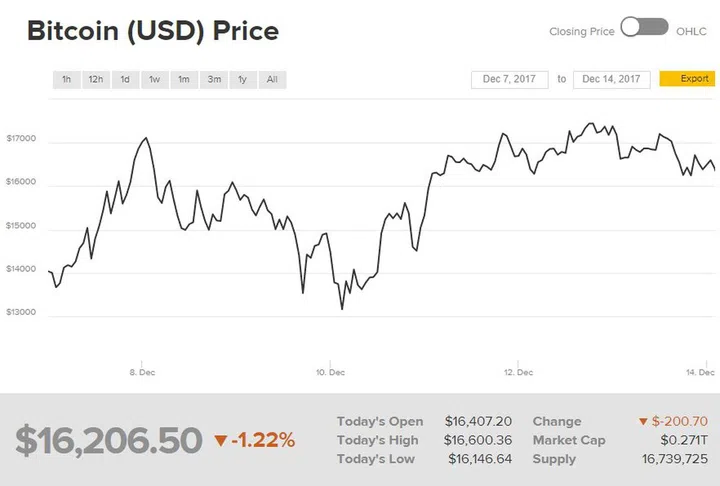Click the 10. Dec axis label
The height and width of the screenshot is (486, 720).
click(x=330, y=372)
